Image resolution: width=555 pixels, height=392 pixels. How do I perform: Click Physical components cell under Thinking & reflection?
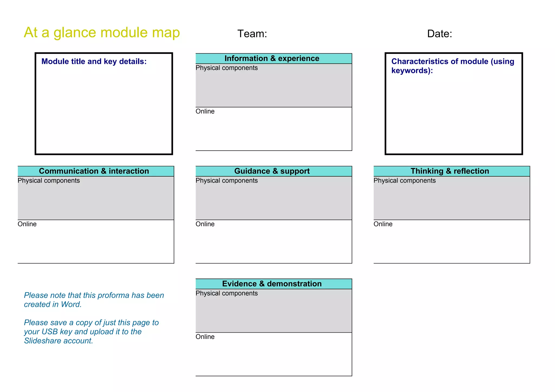[x=451, y=199]
